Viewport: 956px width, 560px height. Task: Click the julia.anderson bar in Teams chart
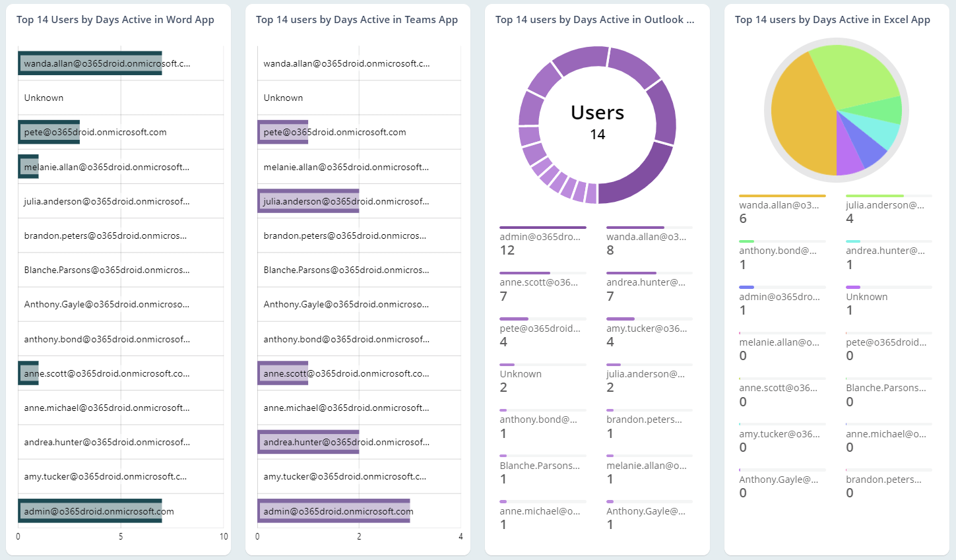pos(307,201)
